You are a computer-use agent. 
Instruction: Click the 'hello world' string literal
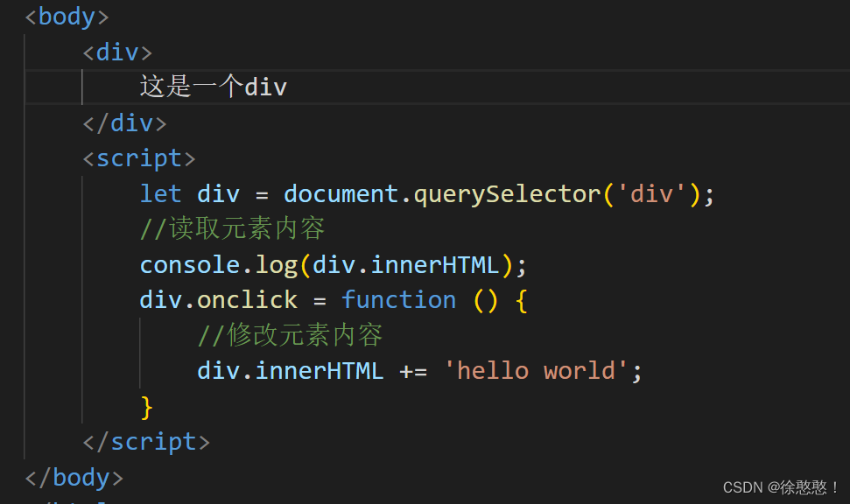pos(536,371)
